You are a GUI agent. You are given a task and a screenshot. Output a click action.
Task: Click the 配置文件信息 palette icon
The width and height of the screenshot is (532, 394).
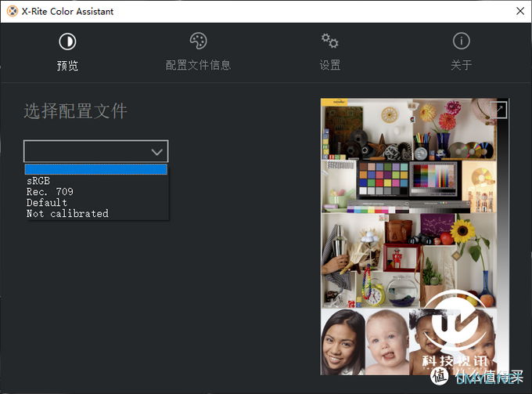[198, 41]
